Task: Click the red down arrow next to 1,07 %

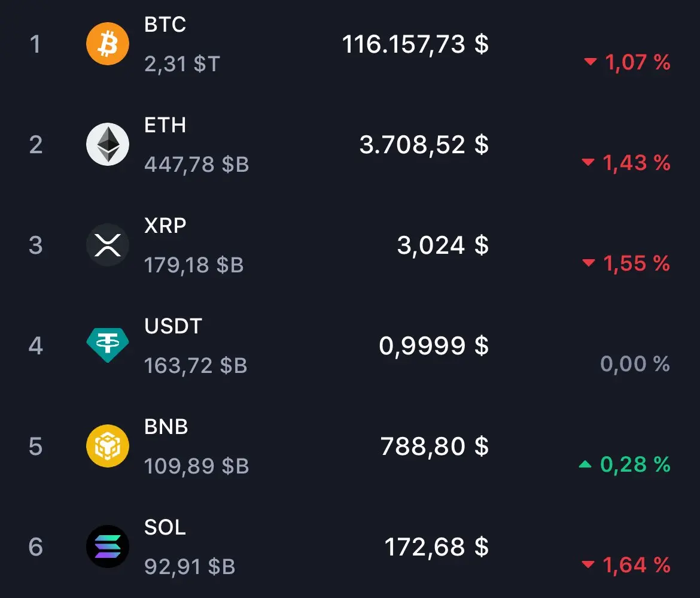Action: pos(590,62)
